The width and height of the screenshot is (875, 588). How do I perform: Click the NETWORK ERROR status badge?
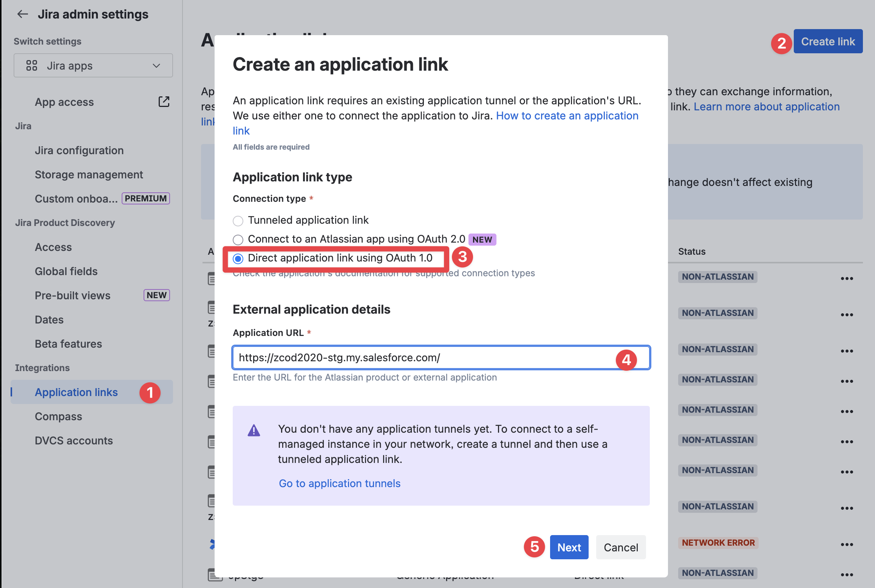click(x=718, y=543)
